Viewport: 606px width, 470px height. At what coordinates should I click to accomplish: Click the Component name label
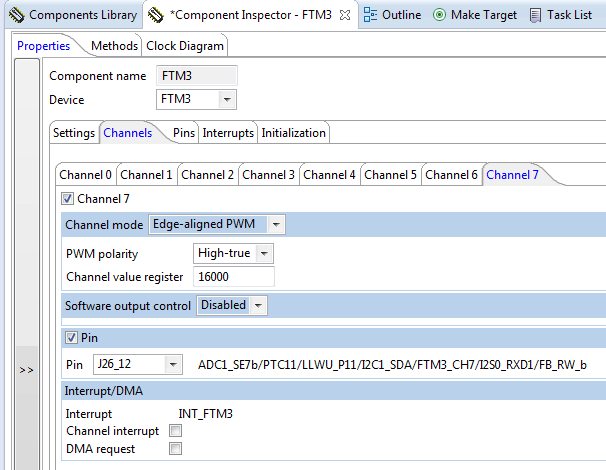click(97, 76)
